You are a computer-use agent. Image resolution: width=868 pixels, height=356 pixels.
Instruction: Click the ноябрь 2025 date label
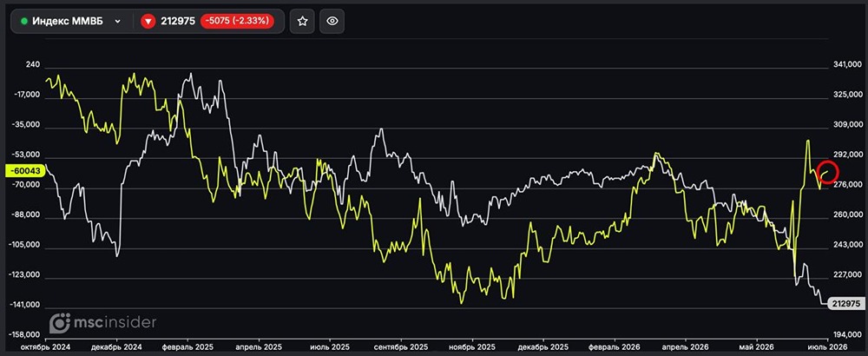(x=472, y=346)
